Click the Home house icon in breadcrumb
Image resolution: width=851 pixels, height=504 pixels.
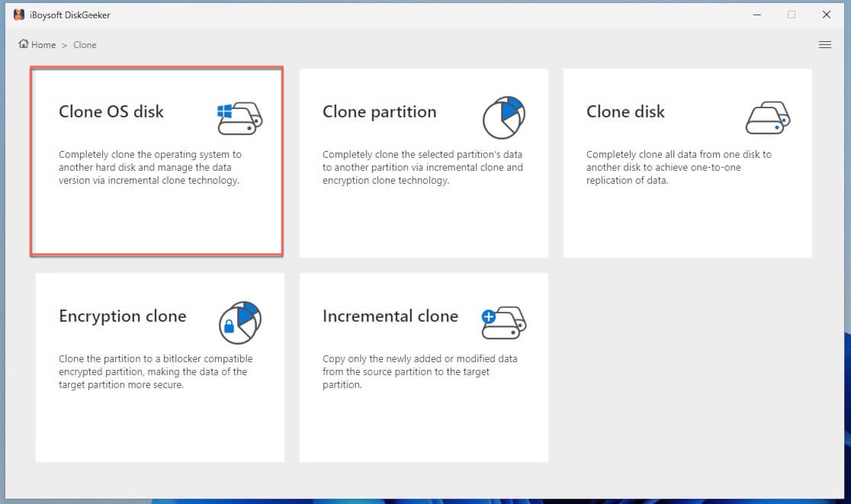(x=24, y=44)
